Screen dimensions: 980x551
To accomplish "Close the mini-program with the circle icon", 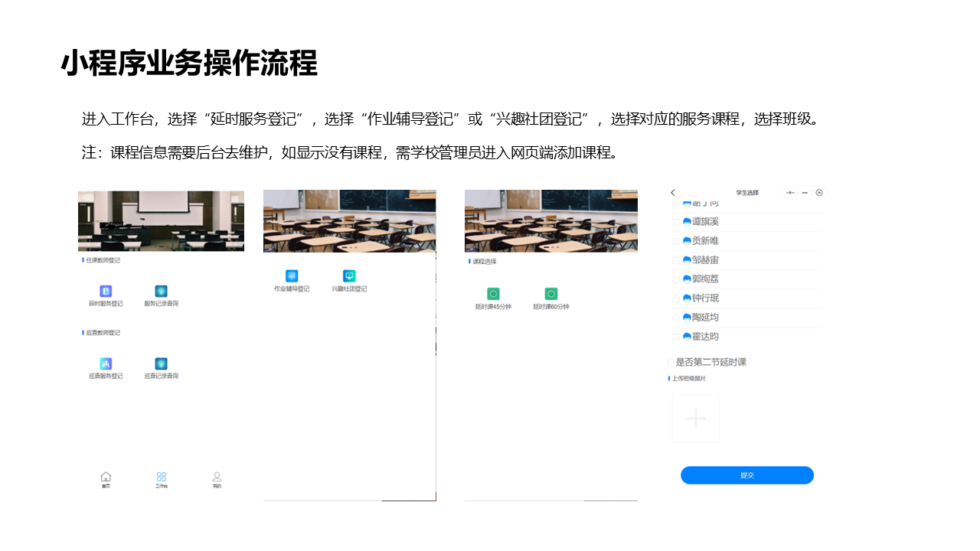I will pyautogui.click(x=819, y=193).
